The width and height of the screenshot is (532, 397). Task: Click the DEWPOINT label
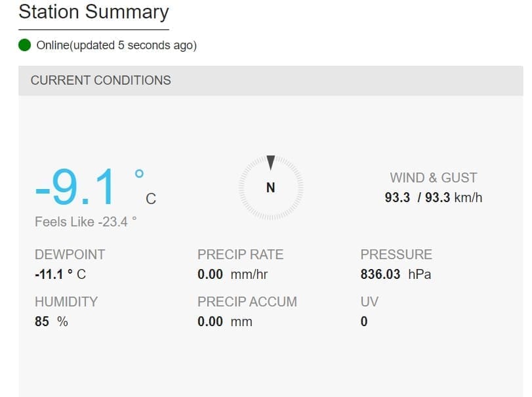70,255
